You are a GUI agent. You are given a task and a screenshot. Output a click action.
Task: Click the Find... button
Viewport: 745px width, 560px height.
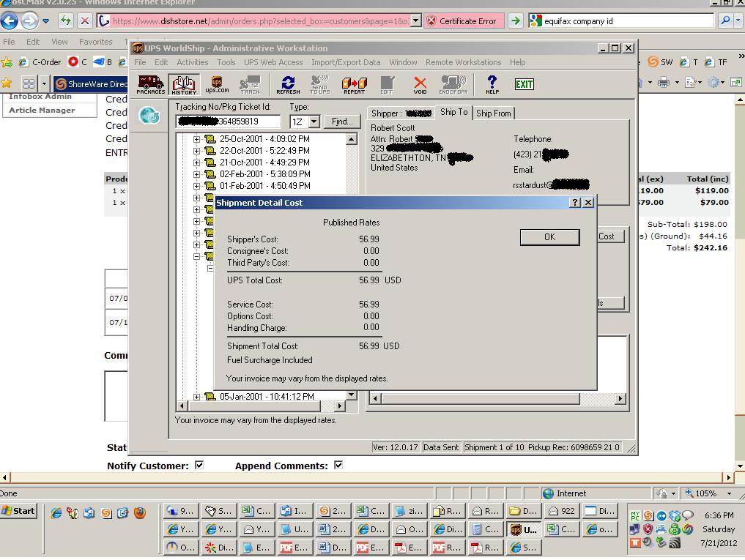pos(342,122)
